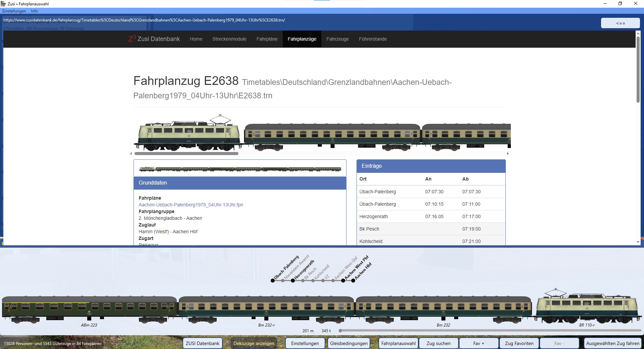Switch to the Fahrzeuge tab
The image size is (644, 349).
(x=337, y=39)
